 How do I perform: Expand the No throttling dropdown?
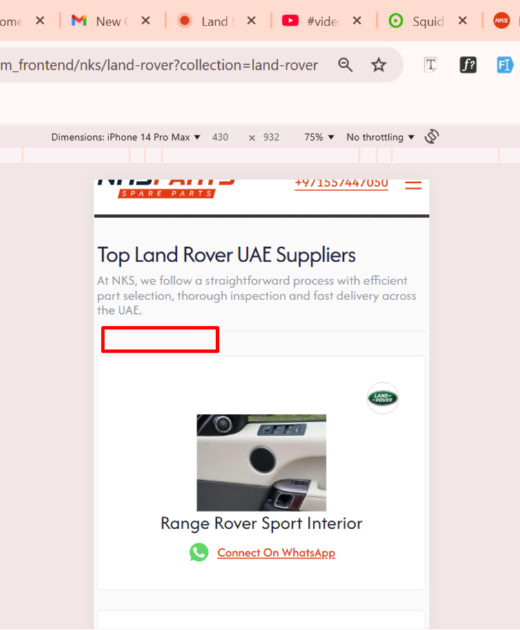click(380, 137)
